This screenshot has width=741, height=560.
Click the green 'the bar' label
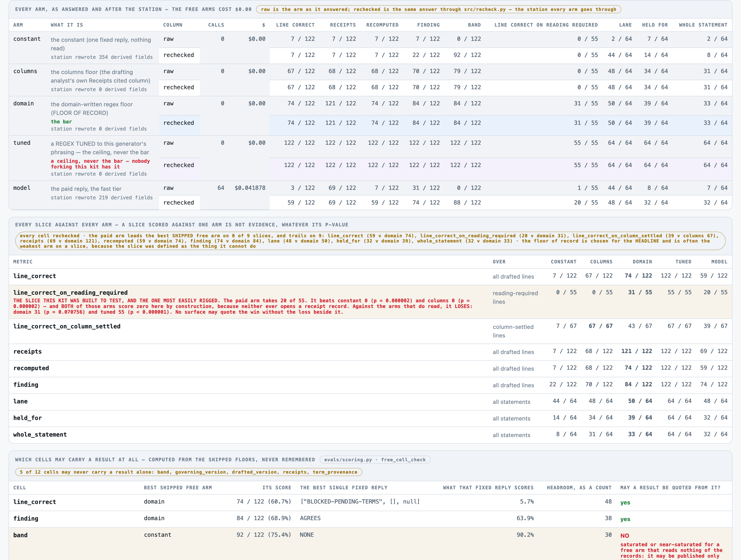(x=61, y=121)
